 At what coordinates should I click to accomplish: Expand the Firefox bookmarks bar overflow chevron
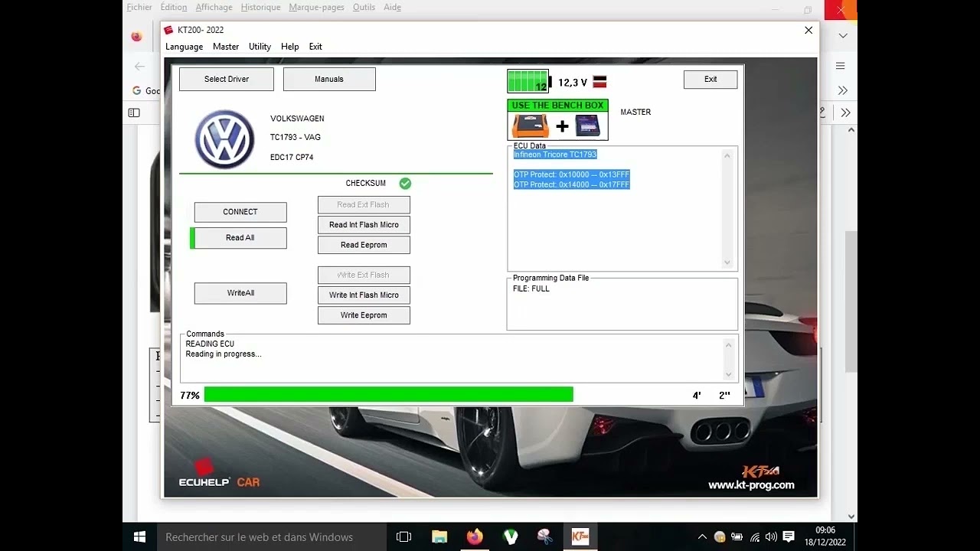click(x=843, y=90)
